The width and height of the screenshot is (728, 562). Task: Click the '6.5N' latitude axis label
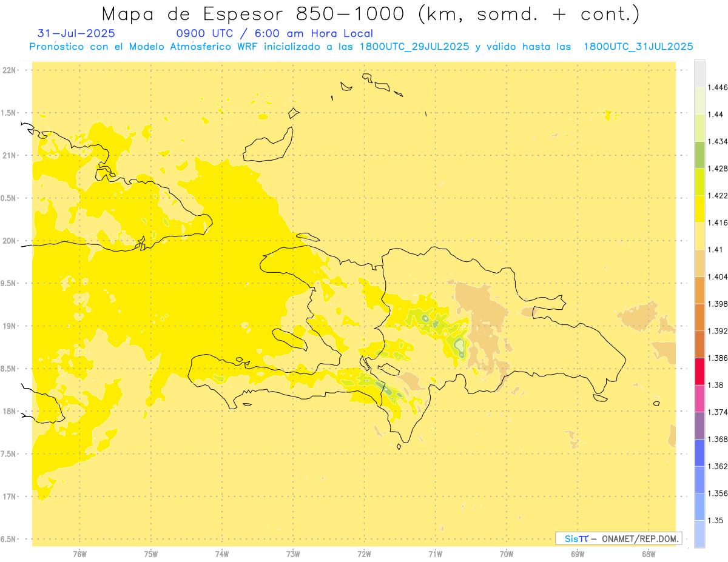[9, 540]
